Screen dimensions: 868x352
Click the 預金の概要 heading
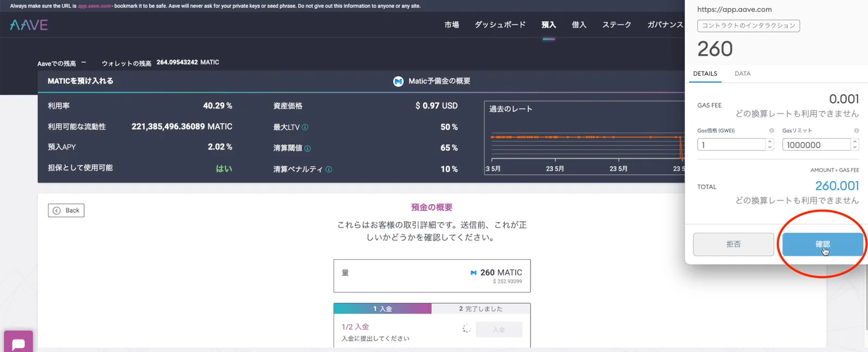(432, 207)
